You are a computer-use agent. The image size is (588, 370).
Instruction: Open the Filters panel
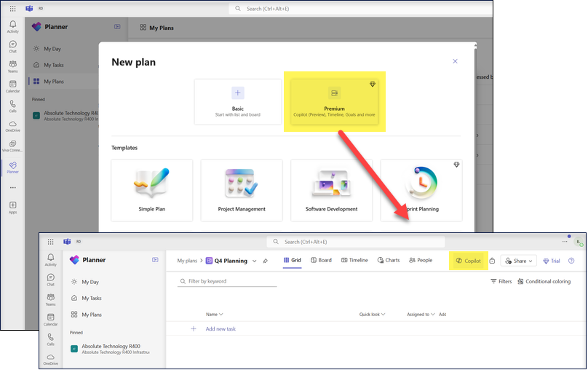[x=501, y=281]
